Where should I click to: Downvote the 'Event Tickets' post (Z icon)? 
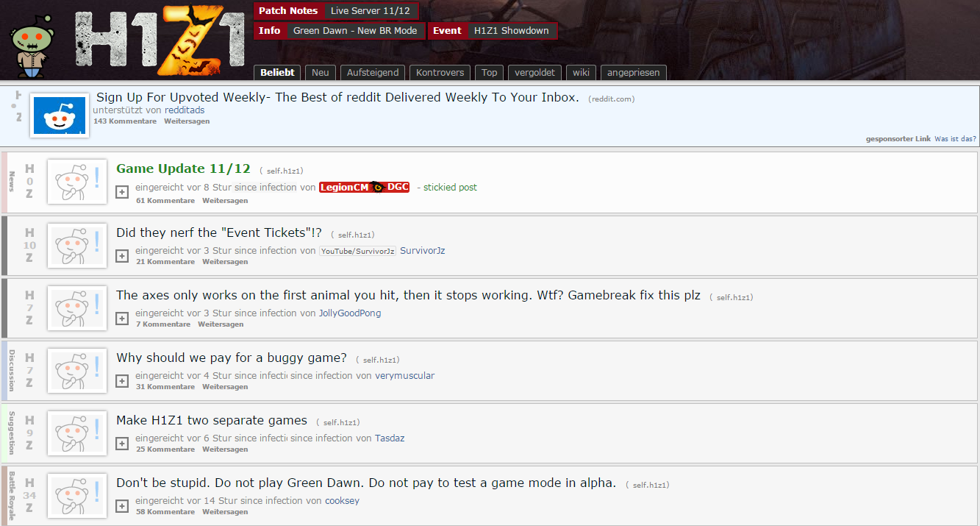29,257
